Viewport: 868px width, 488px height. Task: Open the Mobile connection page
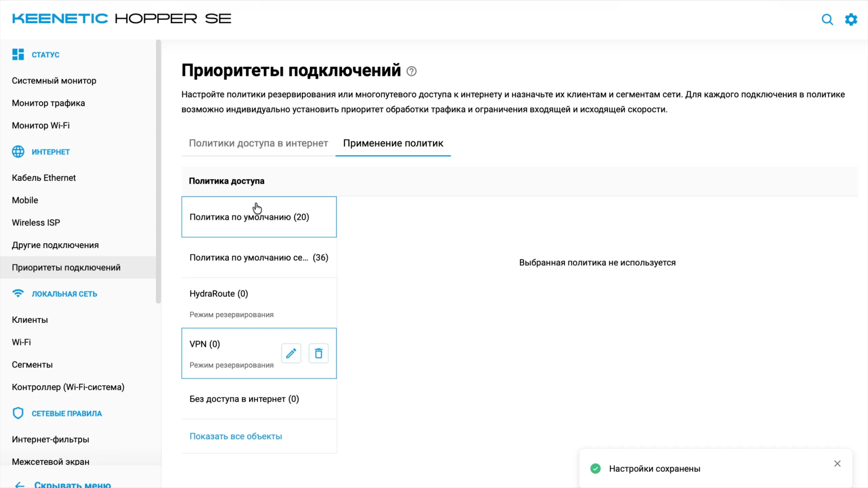[25, 200]
